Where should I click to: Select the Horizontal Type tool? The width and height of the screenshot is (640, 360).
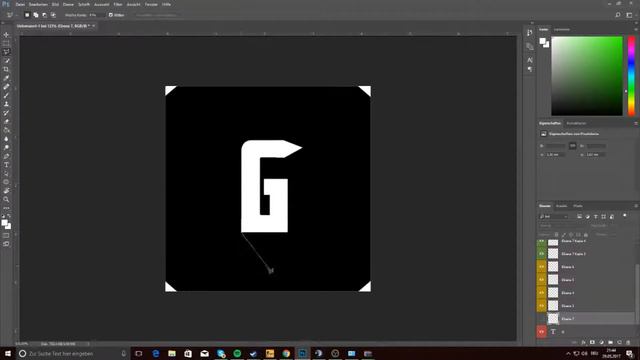click(6, 165)
